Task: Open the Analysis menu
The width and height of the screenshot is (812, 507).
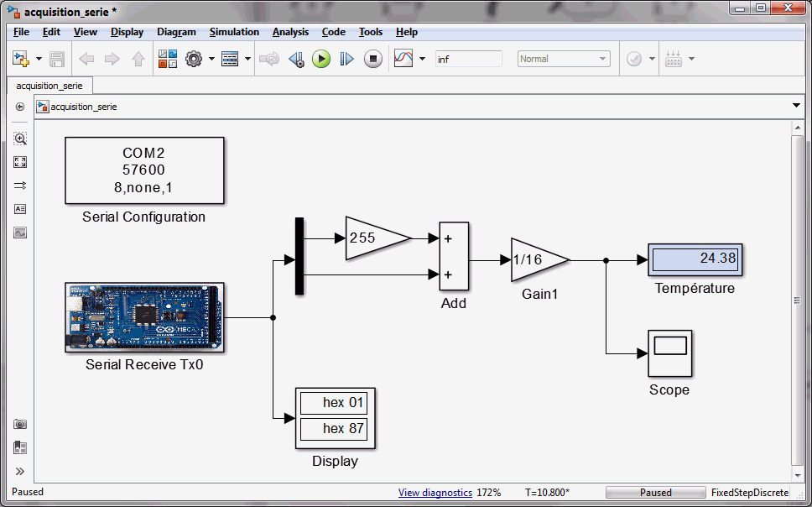Action: (x=290, y=32)
